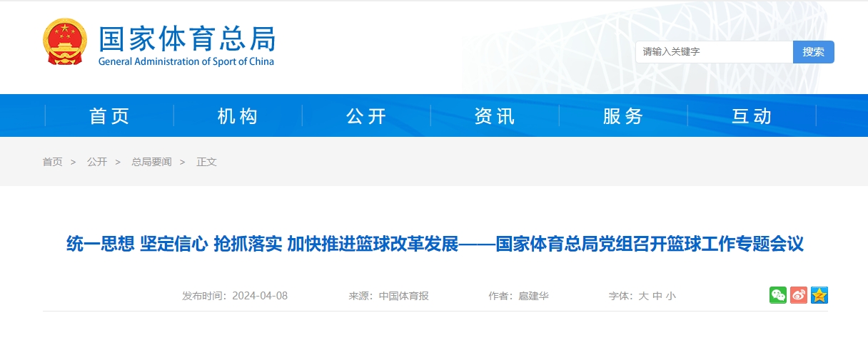Go to 资讯 in the navigation bar
868x345 pixels.
tap(495, 116)
